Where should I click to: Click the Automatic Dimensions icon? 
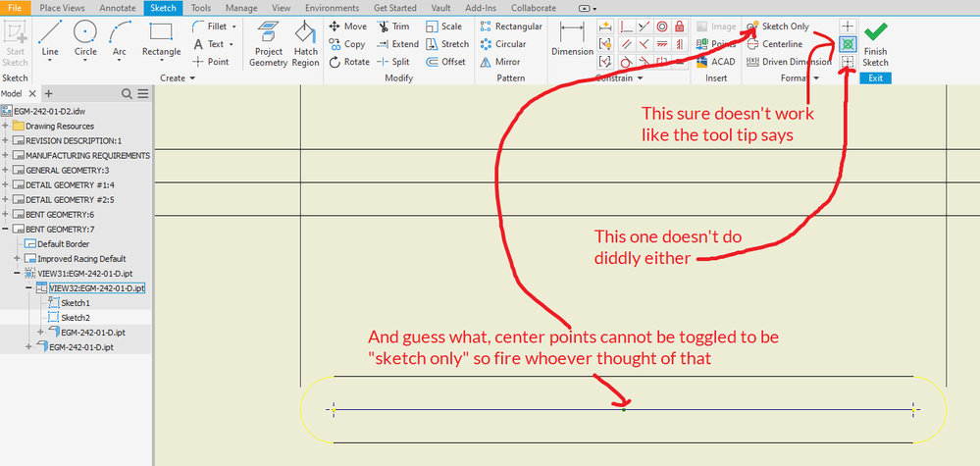pyautogui.click(x=605, y=26)
